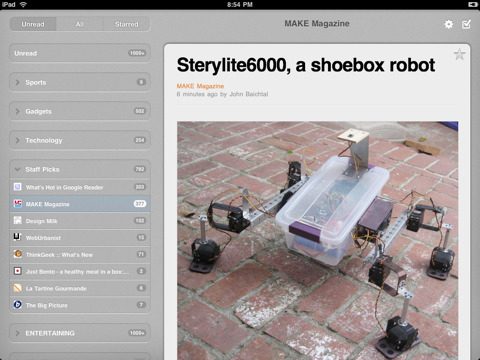Tap the mark-all-read checkmark icon
Screen dimensions: 480x360
point(466,24)
